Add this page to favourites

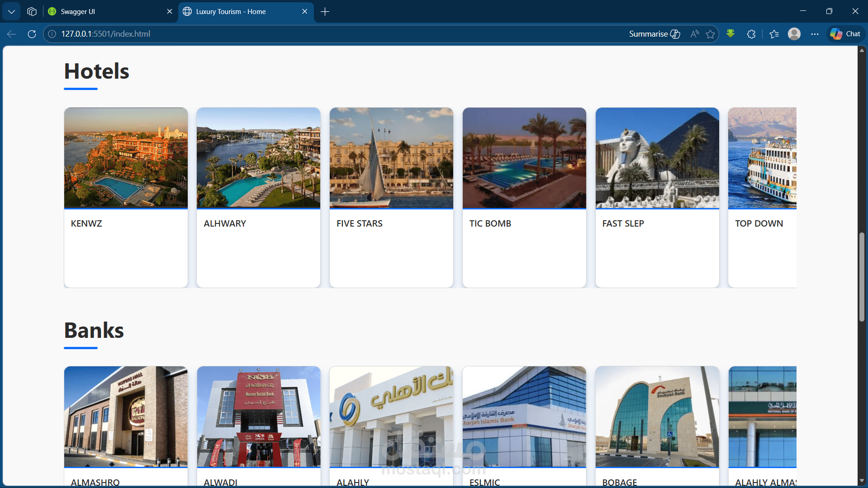click(711, 34)
